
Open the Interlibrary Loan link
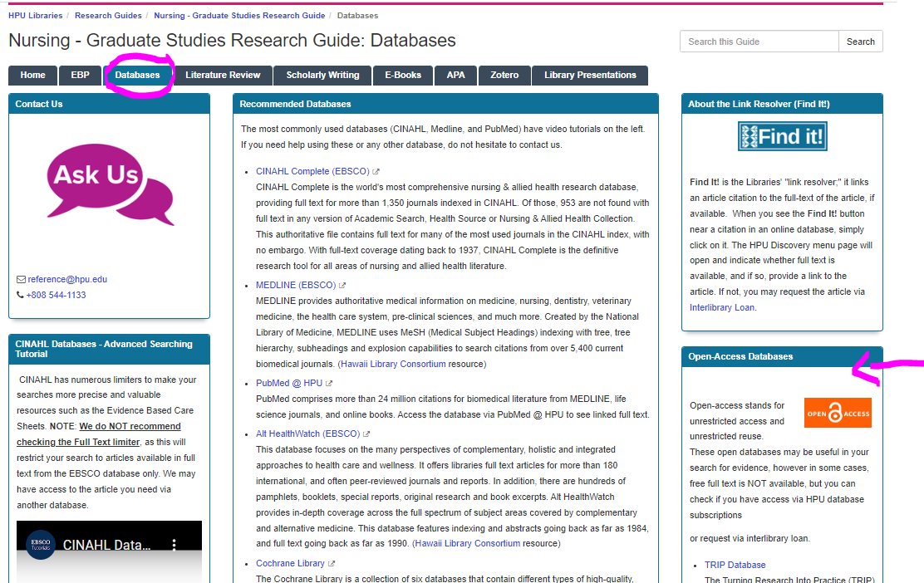(x=722, y=307)
